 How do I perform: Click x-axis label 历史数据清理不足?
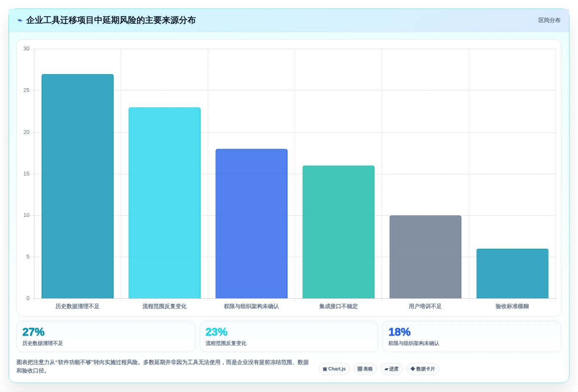(78, 306)
